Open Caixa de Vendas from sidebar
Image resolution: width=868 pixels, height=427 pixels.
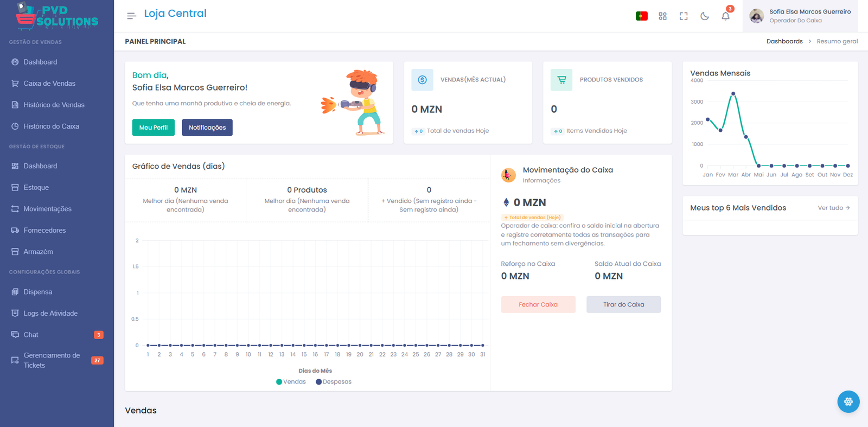click(49, 84)
